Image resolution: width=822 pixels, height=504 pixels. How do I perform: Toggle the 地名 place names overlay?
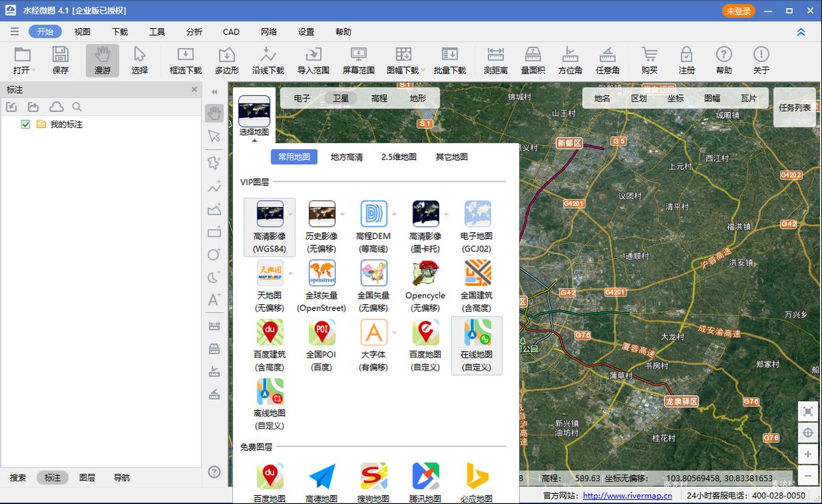coord(601,98)
